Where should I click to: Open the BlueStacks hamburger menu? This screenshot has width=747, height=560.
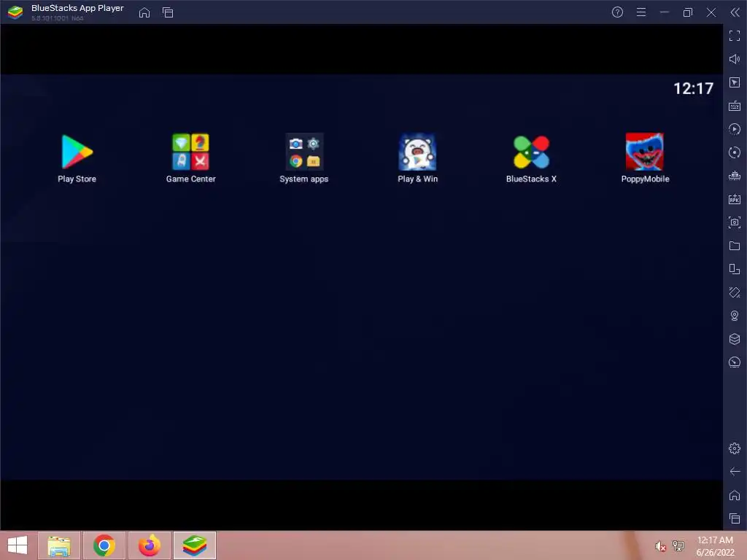coord(641,12)
